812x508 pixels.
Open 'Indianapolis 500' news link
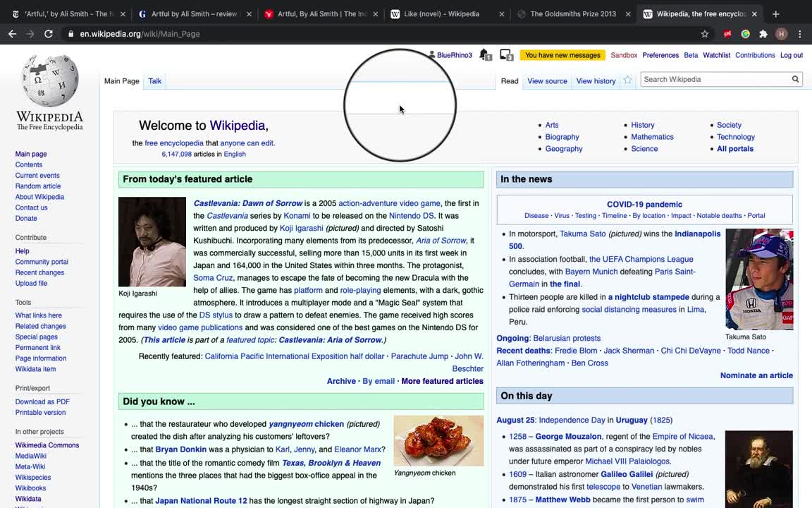tap(615, 240)
